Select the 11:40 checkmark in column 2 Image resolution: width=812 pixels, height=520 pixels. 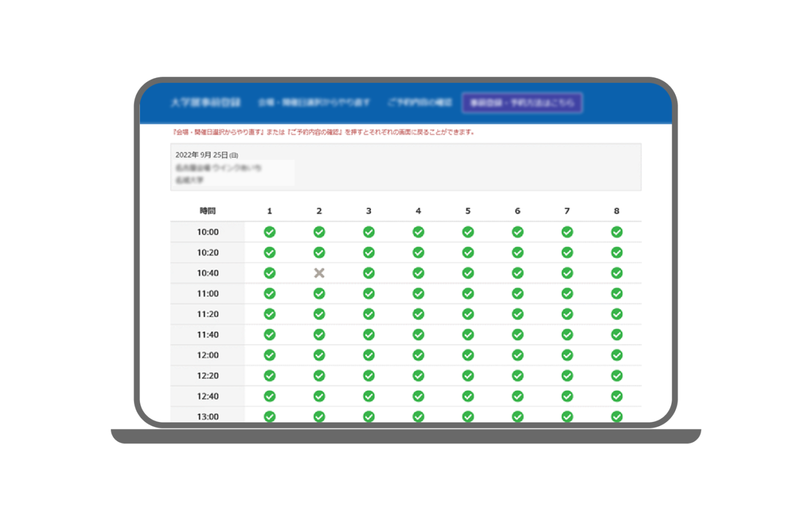tap(319, 334)
